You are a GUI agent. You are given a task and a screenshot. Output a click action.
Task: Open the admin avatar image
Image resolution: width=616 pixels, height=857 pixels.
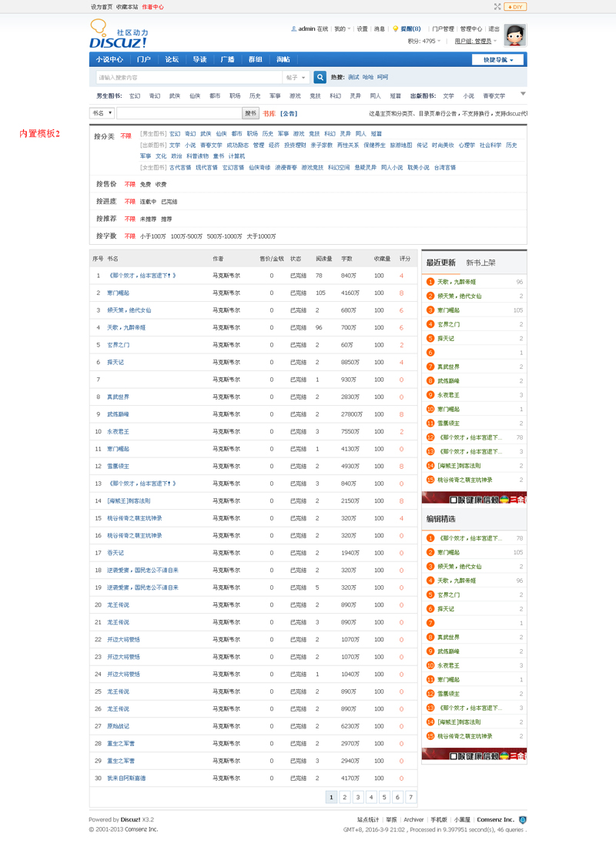point(514,35)
